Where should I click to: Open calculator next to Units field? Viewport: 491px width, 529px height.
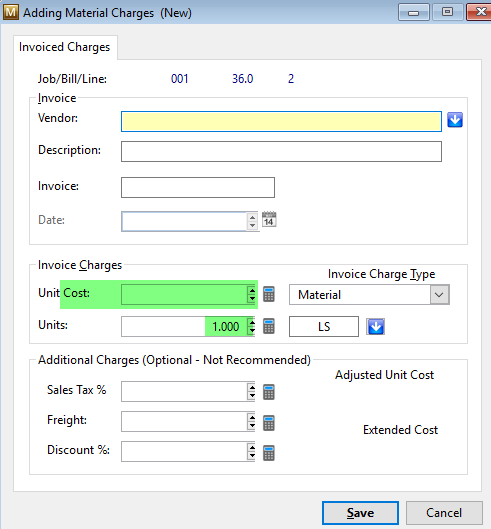click(x=269, y=326)
